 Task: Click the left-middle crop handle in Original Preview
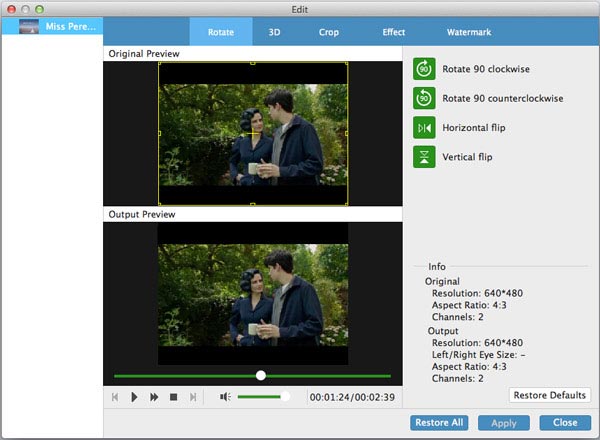tap(160, 133)
